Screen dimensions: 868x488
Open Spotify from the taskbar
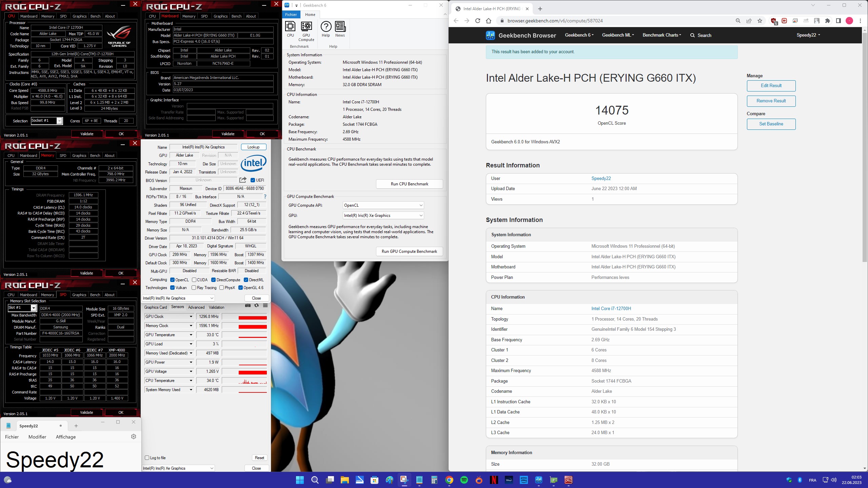[x=464, y=480]
